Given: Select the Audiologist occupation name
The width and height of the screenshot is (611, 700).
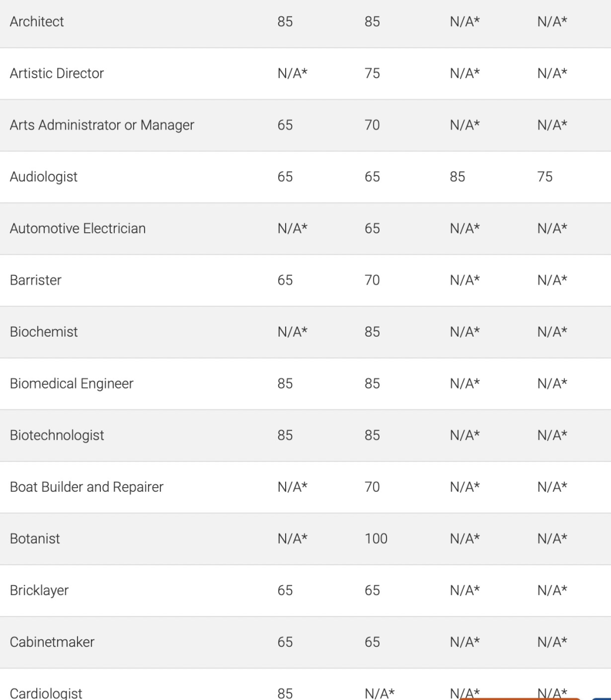Looking at the screenshot, I should tap(44, 177).
